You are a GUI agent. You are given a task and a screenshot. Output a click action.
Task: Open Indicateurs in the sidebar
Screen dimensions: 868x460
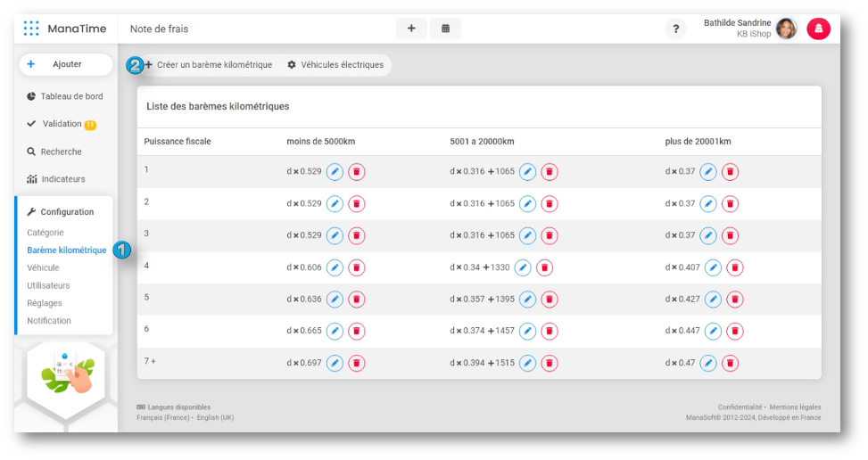(56, 179)
